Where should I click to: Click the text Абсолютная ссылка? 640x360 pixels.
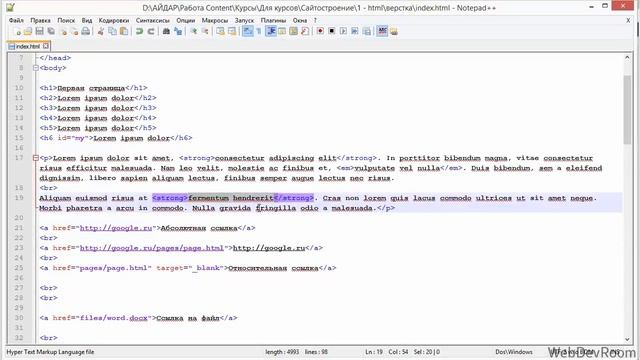coord(199,228)
